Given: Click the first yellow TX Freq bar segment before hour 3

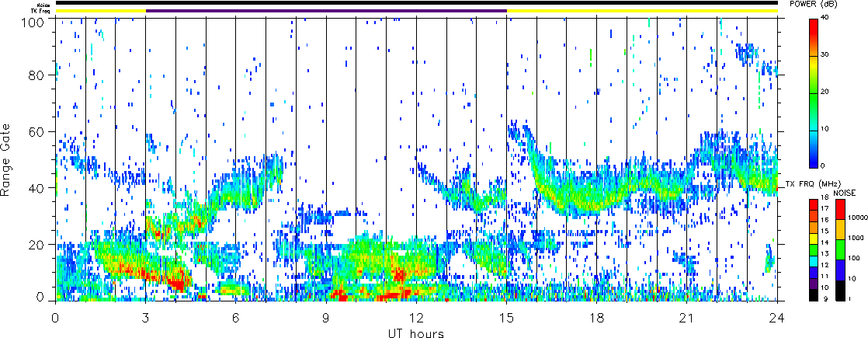Looking at the screenshot, I should click(100, 11).
